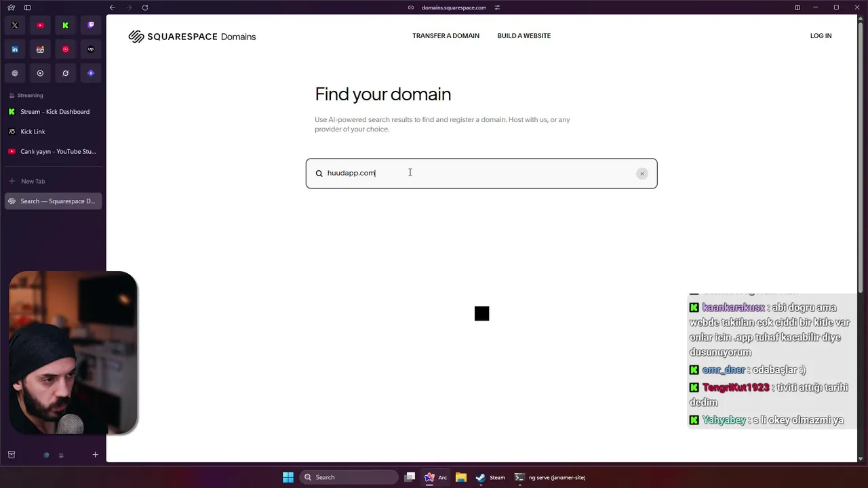Switch to Stream - Kick Dashboard tab
868x488 pixels.
coord(53,112)
